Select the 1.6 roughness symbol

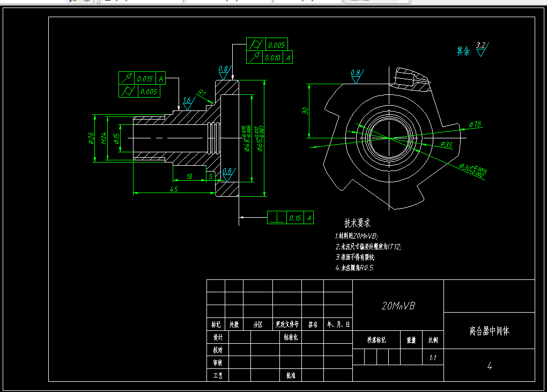(188, 103)
